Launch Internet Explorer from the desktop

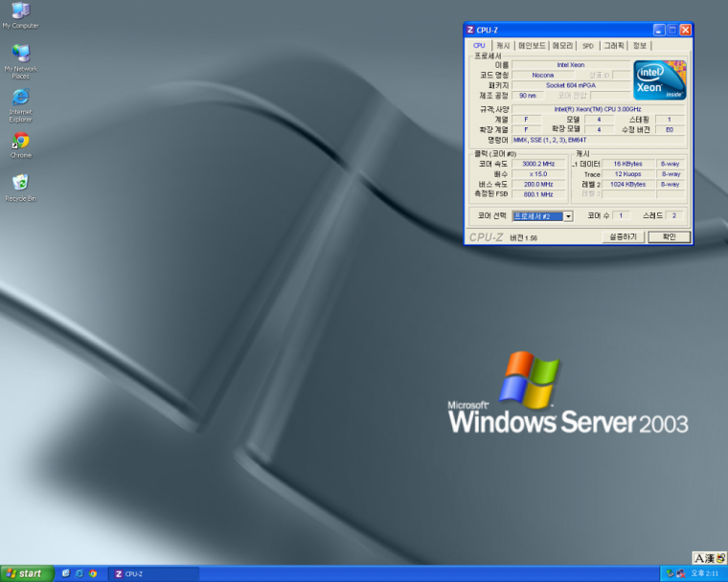(x=20, y=105)
